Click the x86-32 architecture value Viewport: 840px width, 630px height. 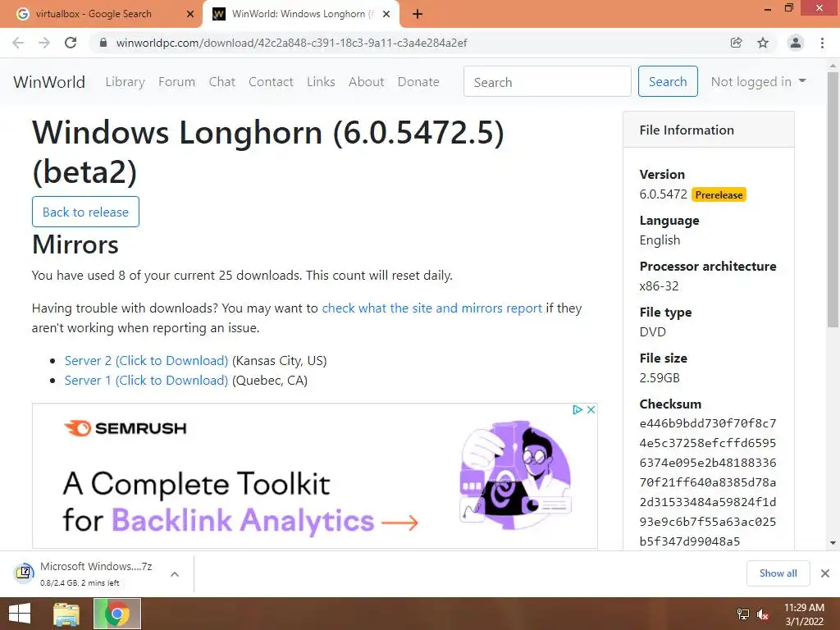point(659,286)
